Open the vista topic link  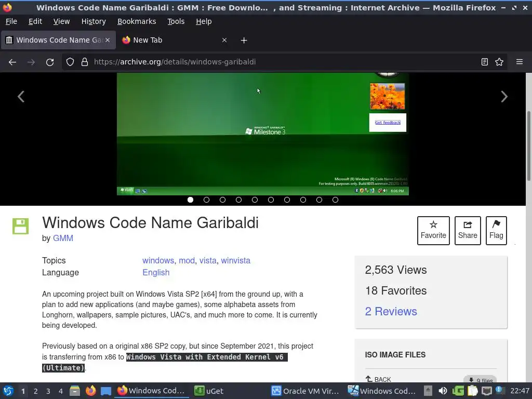[208, 261]
